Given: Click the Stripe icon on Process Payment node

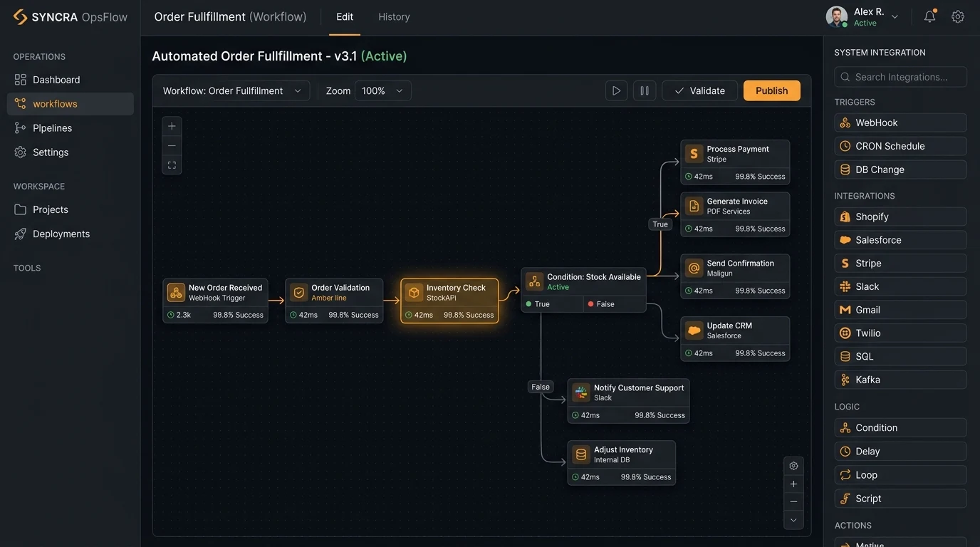Looking at the screenshot, I should click(694, 154).
